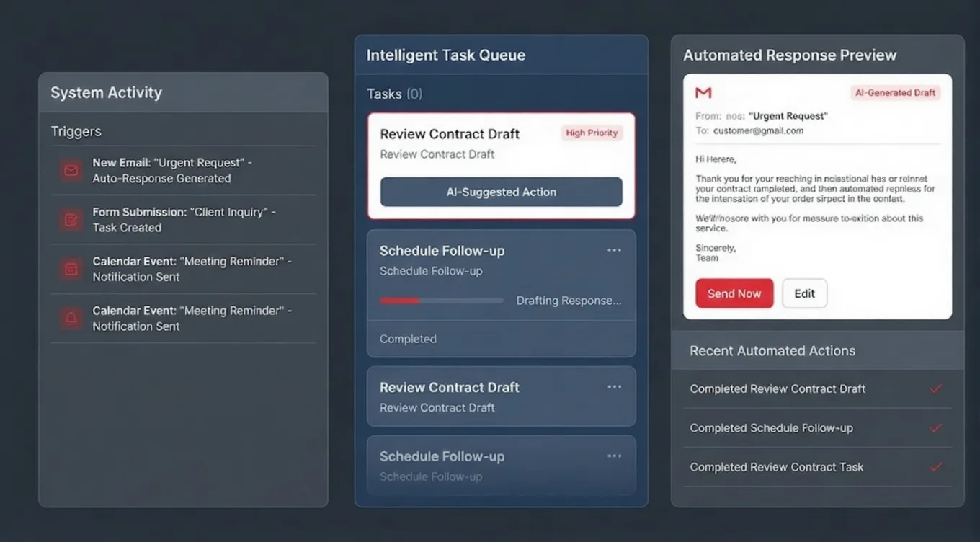
Task: Select the Tasks (0) heading in the queue
Action: 394,94
